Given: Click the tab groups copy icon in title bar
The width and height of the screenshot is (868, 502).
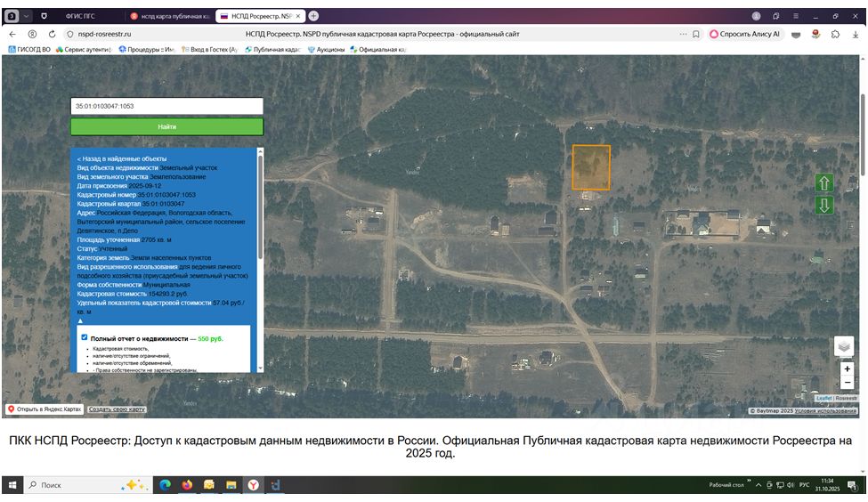Looking at the screenshot, I should (x=776, y=16).
